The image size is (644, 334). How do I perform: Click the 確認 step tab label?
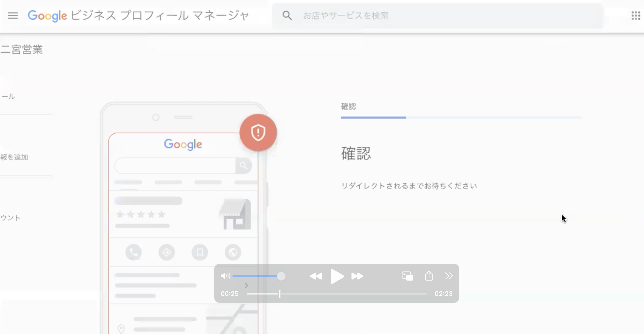(x=349, y=107)
